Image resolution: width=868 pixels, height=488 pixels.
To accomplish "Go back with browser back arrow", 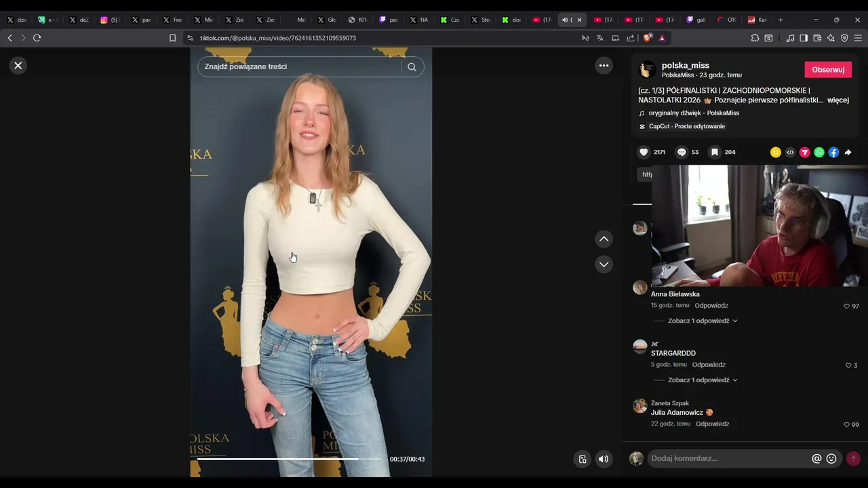I will coord(9,38).
